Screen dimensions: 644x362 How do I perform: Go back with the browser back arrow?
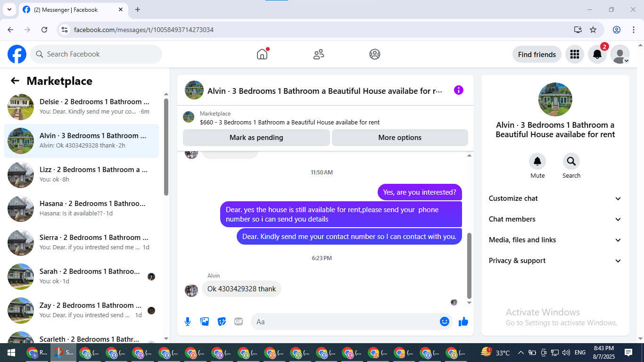10,30
